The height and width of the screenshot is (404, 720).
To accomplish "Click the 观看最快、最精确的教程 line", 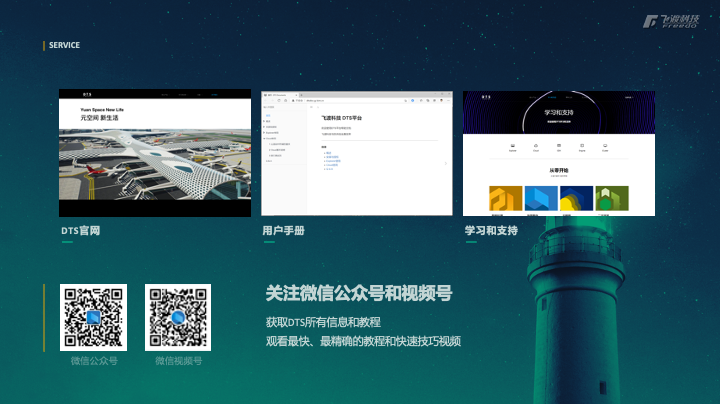I will point(363,341).
